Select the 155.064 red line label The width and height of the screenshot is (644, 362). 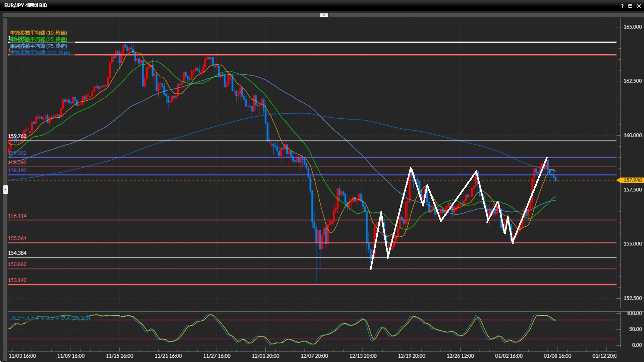click(x=17, y=238)
